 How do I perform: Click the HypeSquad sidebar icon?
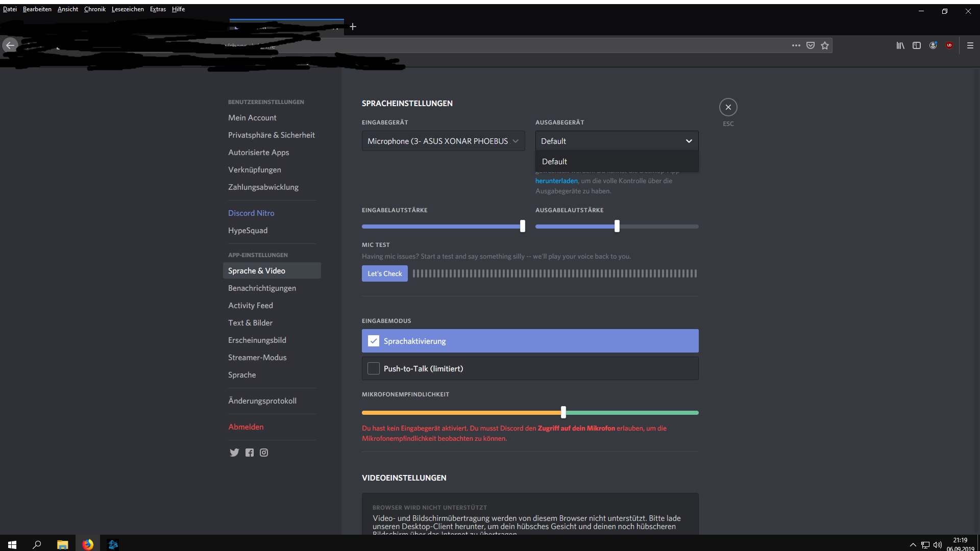pyautogui.click(x=248, y=231)
